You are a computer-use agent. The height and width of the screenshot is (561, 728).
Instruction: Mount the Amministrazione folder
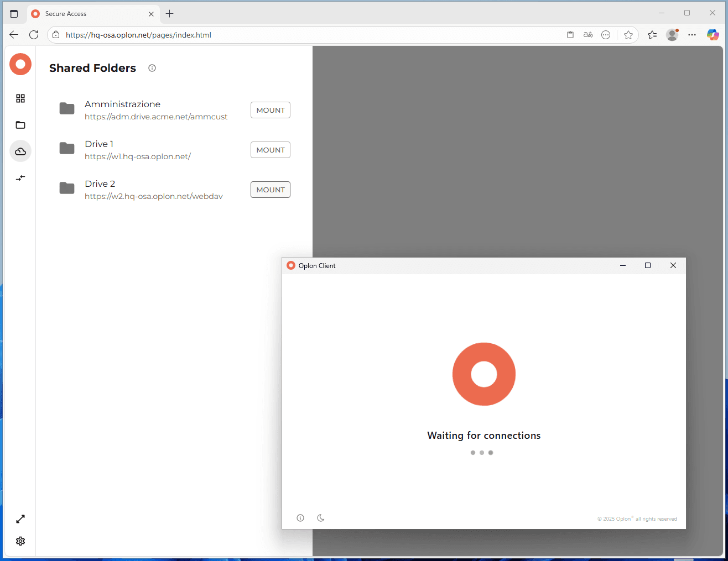(x=270, y=110)
